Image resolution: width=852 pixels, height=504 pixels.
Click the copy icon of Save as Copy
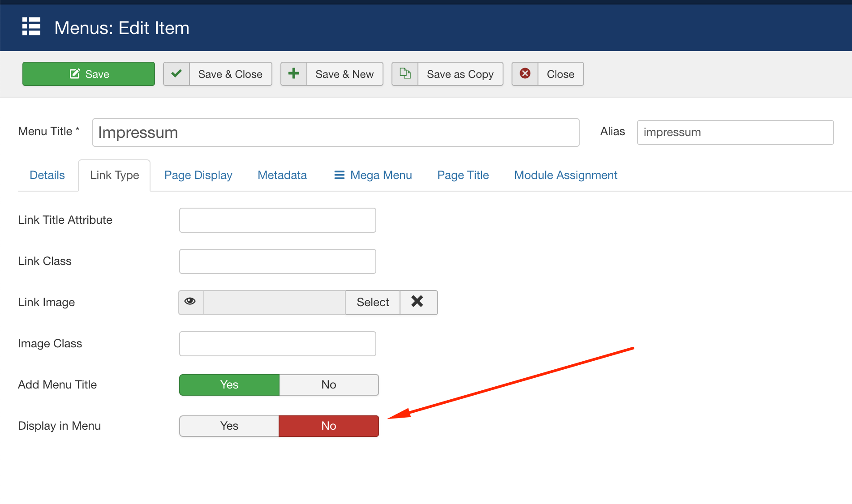(x=405, y=74)
